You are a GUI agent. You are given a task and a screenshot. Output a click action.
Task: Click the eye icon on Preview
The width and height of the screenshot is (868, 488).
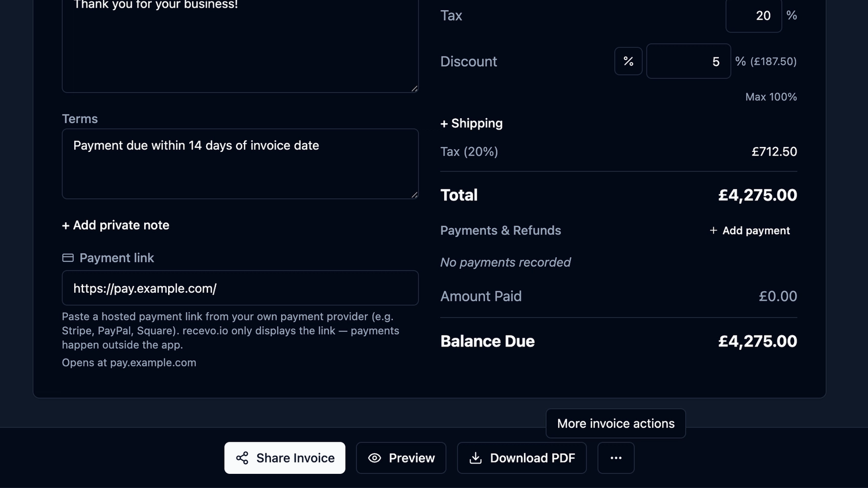point(374,458)
